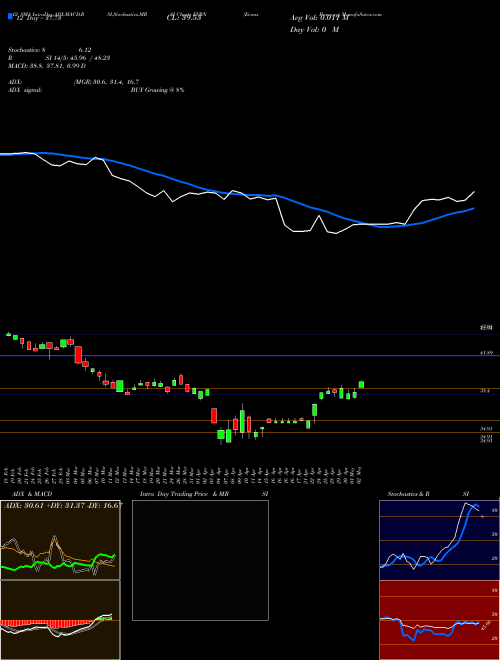Click the 'SI 14/5: 45.96 / 48.23' value
Screen dimensions: 500x660
click(x=78, y=58)
